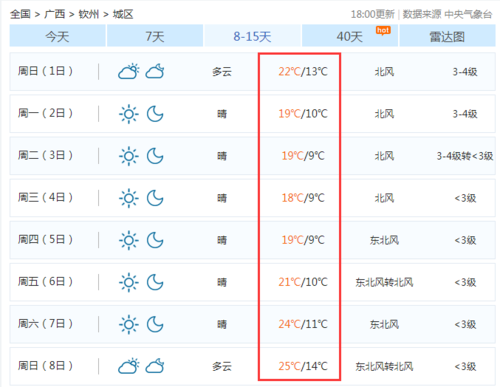This screenshot has width=500, height=387.
Task: Select the 周二（3日）date label
Action: click(45, 155)
